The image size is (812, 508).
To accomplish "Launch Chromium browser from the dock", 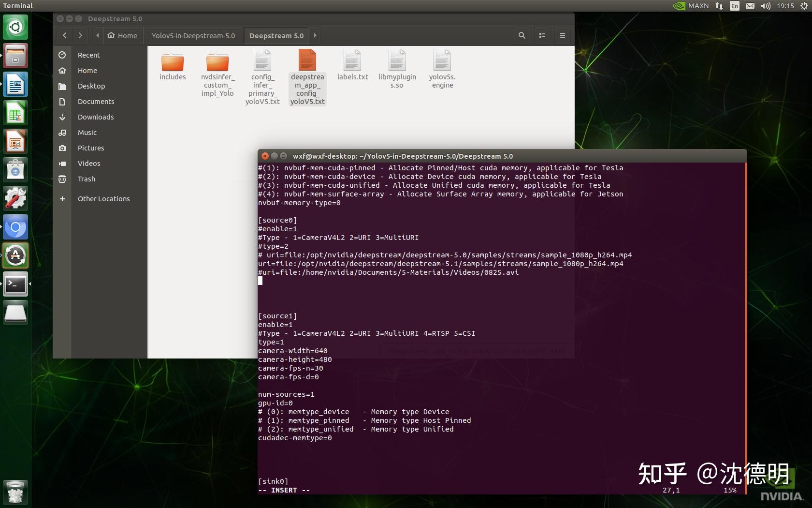I will pyautogui.click(x=15, y=227).
